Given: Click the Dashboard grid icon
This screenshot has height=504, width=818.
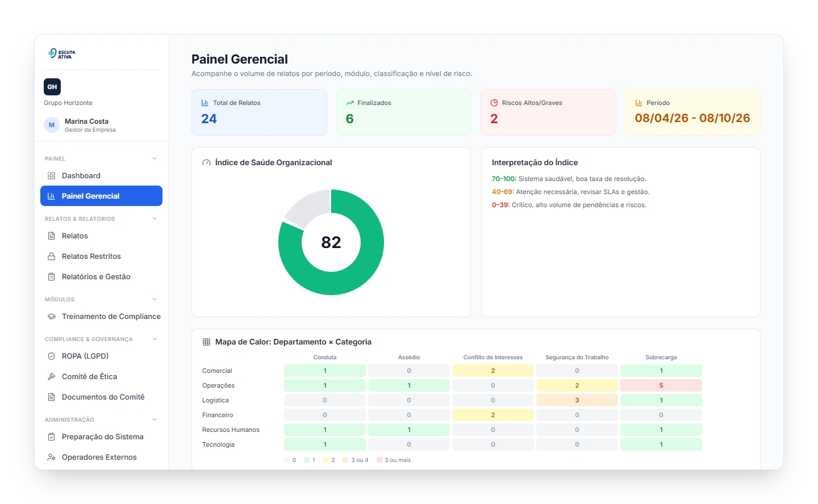Looking at the screenshot, I should pyautogui.click(x=52, y=176).
